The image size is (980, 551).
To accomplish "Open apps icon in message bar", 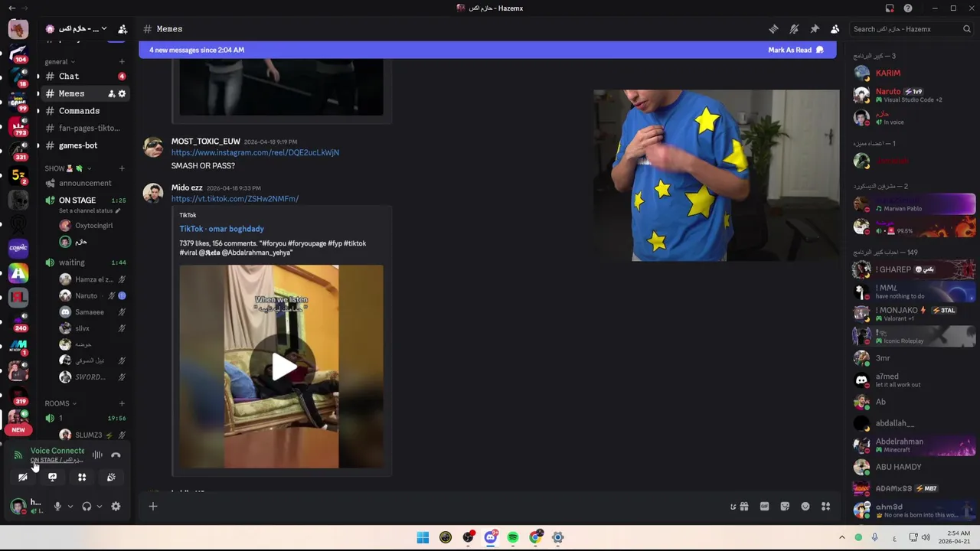I will pos(825,506).
